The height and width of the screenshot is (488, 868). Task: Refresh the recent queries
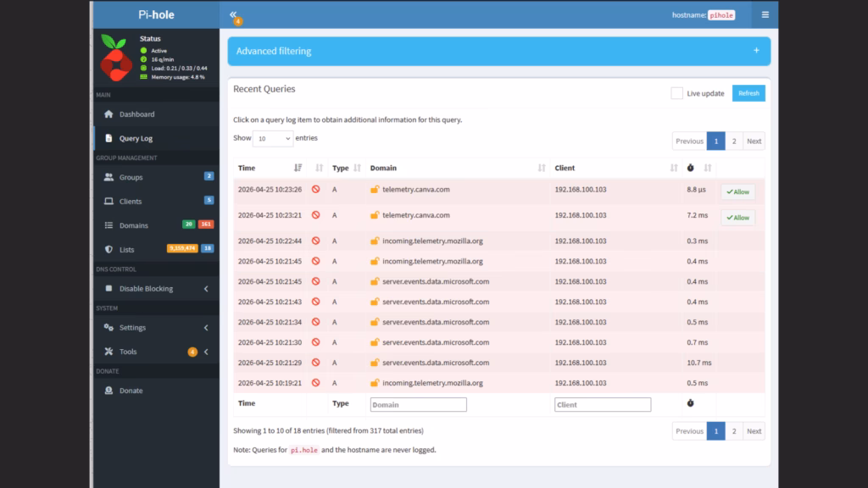(x=748, y=93)
